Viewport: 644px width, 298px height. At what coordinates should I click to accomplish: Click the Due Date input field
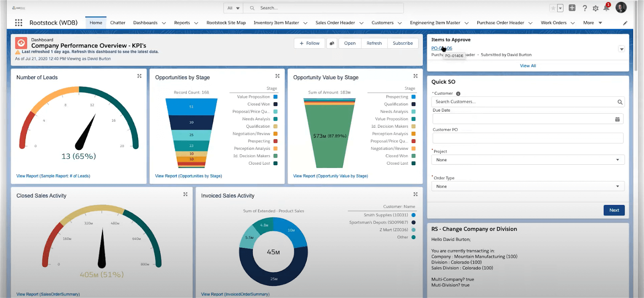(x=528, y=119)
